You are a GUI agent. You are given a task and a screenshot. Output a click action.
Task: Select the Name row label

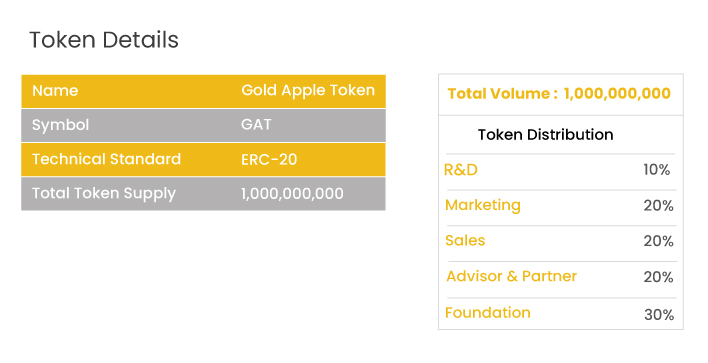55,91
